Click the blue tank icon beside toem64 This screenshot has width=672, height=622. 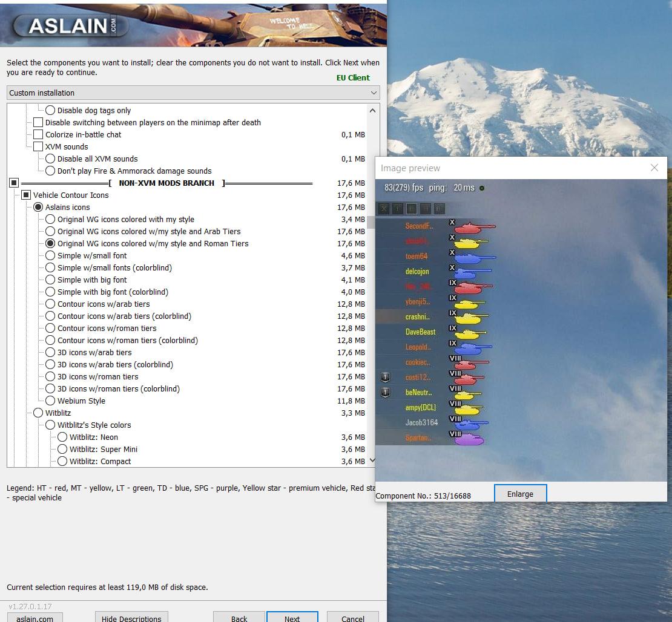tap(475, 258)
